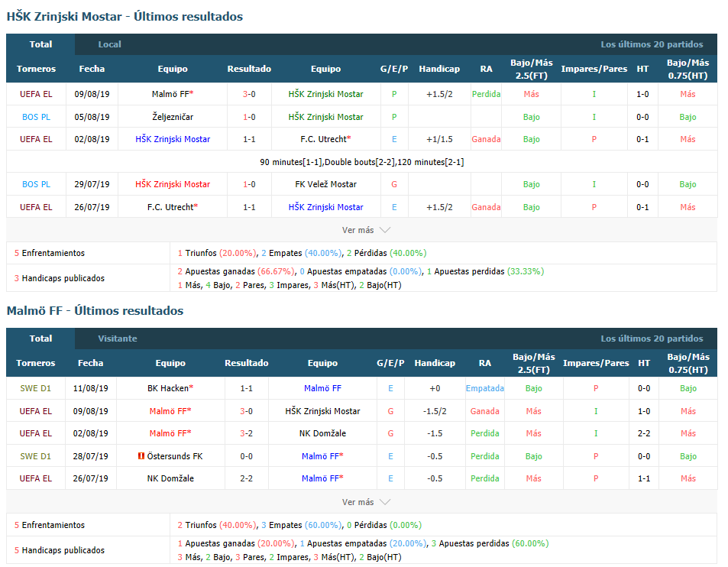Select the Total tab in Malmö FF section
The width and height of the screenshot is (728, 567).
(x=40, y=339)
